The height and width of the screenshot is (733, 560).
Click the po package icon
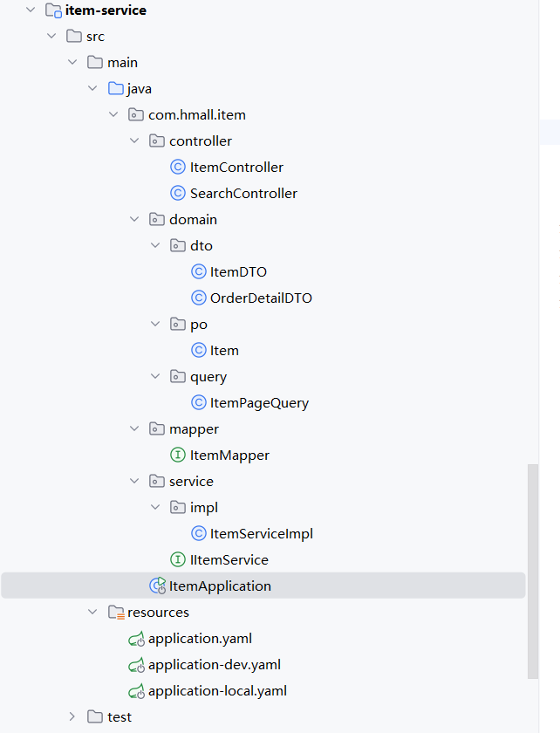point(178,324)
